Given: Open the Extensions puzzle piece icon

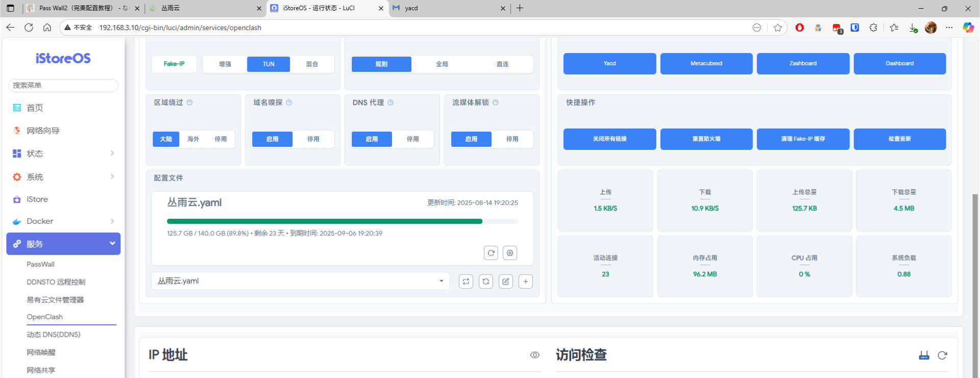Looking at the screenshot, I should click(x=873, y=28).
